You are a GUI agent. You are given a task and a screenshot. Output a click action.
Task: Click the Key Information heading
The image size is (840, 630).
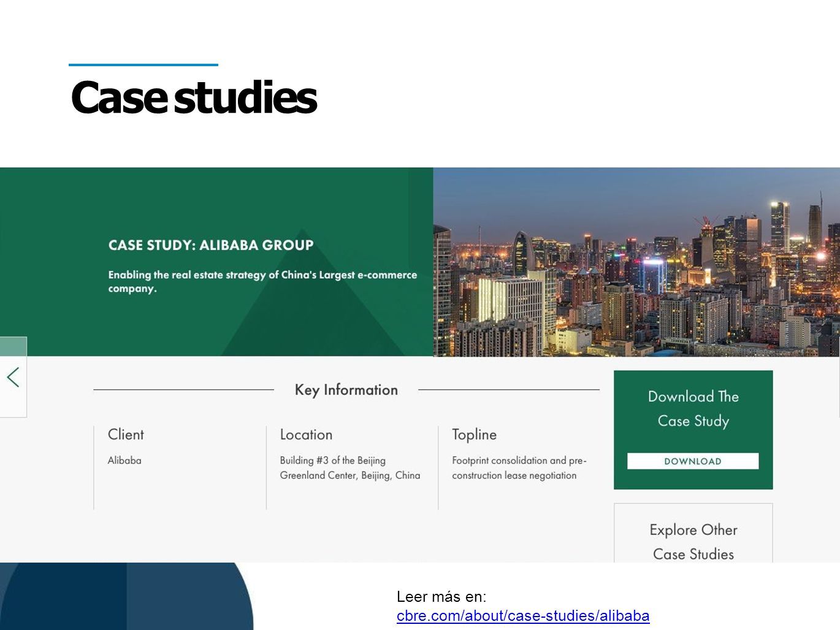click(x=346, y=390)
